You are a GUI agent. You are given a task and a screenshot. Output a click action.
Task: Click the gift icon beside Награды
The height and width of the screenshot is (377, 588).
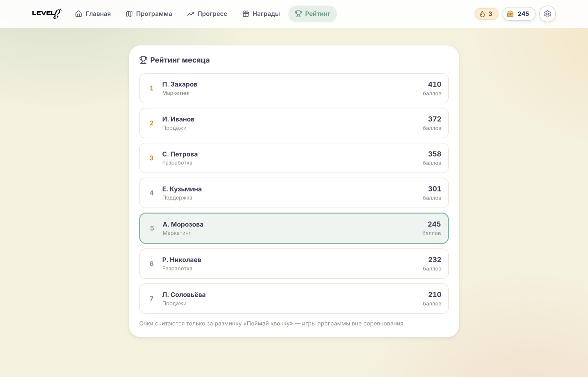(246, 14)
